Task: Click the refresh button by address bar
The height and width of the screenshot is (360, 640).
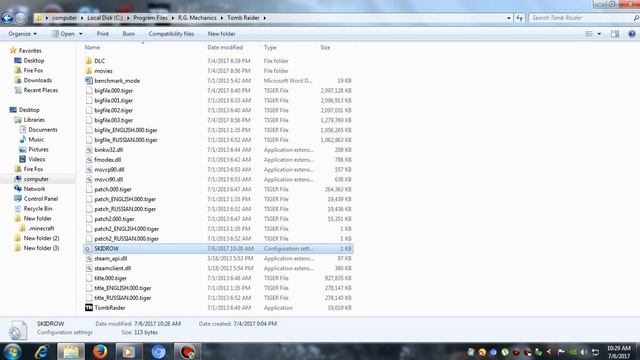Action: tap(519, 18)
